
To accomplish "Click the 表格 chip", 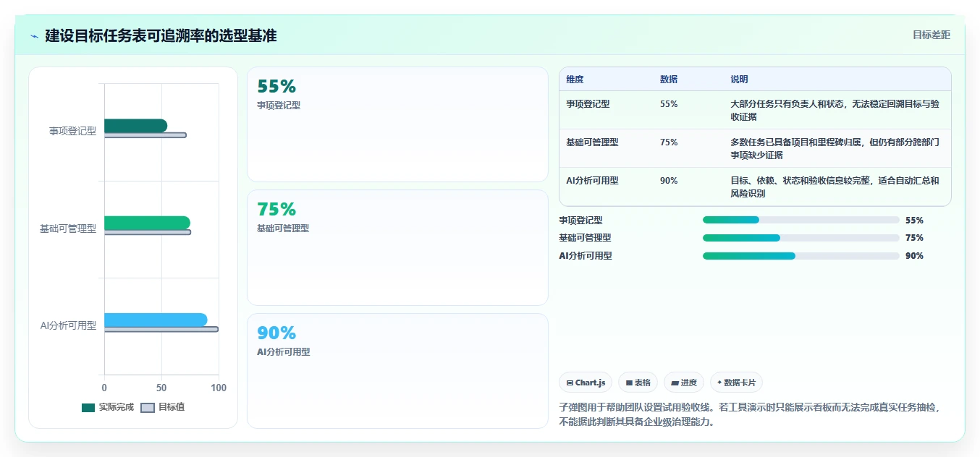I will tap(638, 383).
